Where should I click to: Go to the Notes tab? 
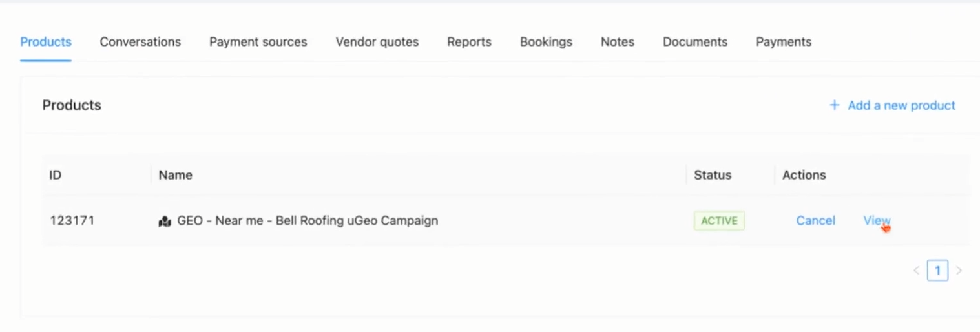point(617,42)
